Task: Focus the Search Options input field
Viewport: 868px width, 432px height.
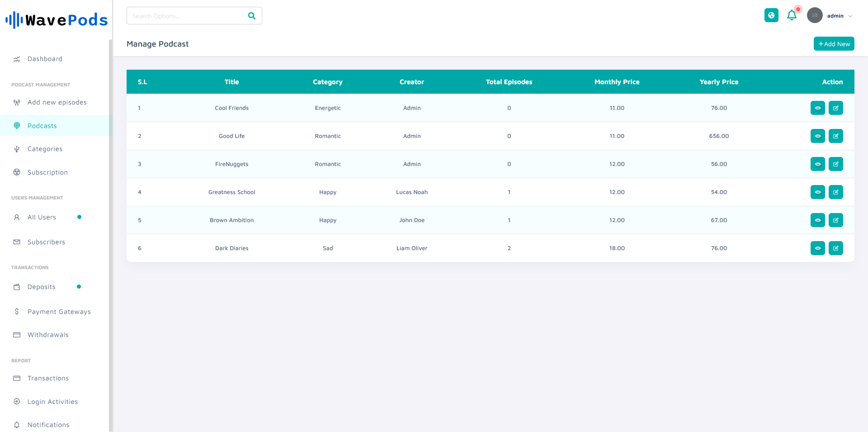Action: [186, 16]
